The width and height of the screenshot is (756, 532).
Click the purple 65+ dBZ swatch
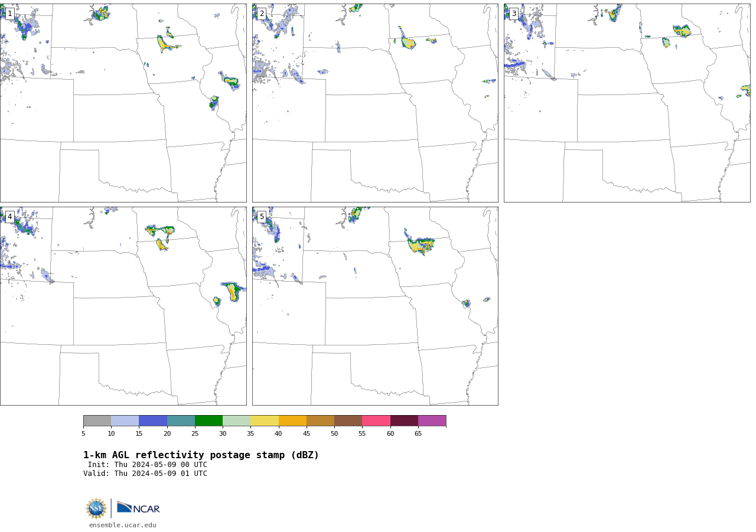432,421
